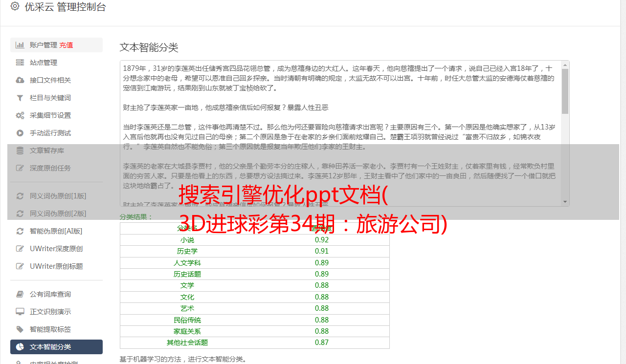626x364 pixels.
Task: Click the edit icon for UWriter原创标题
Action: pyautogui.click(x=20, y=266)
